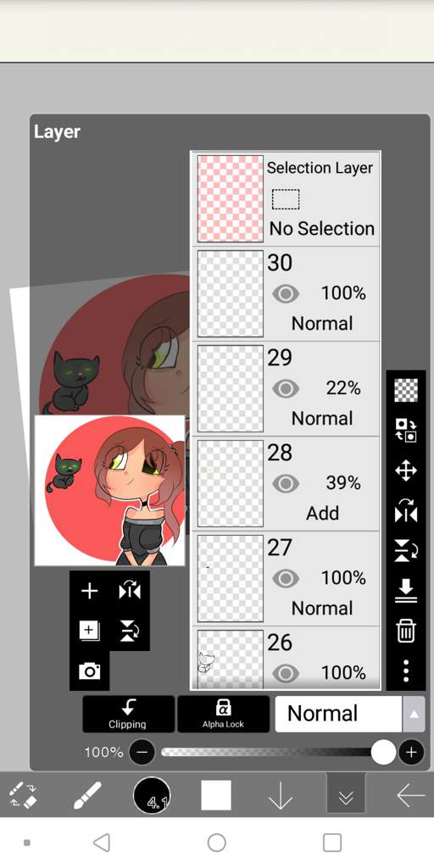Clear layer using checkerboard icon
Screen dimensions: 434x868
[406, 390]
